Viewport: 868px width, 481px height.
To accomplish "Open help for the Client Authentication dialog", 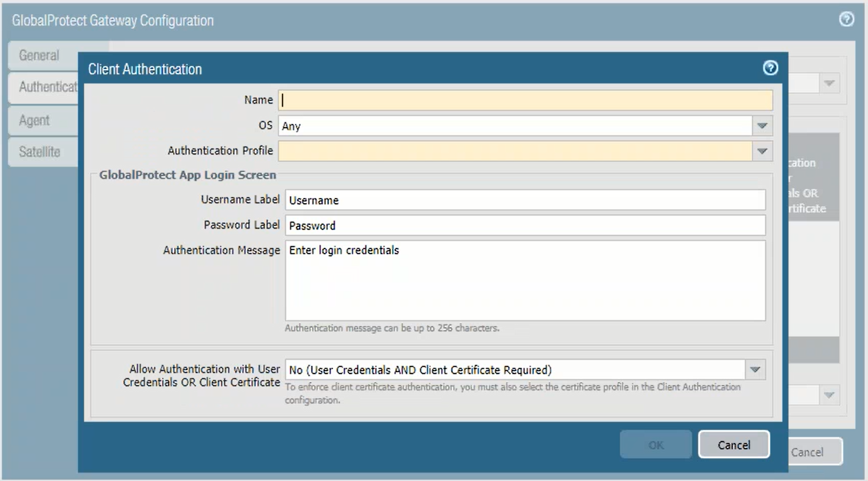I will (770, 68).
